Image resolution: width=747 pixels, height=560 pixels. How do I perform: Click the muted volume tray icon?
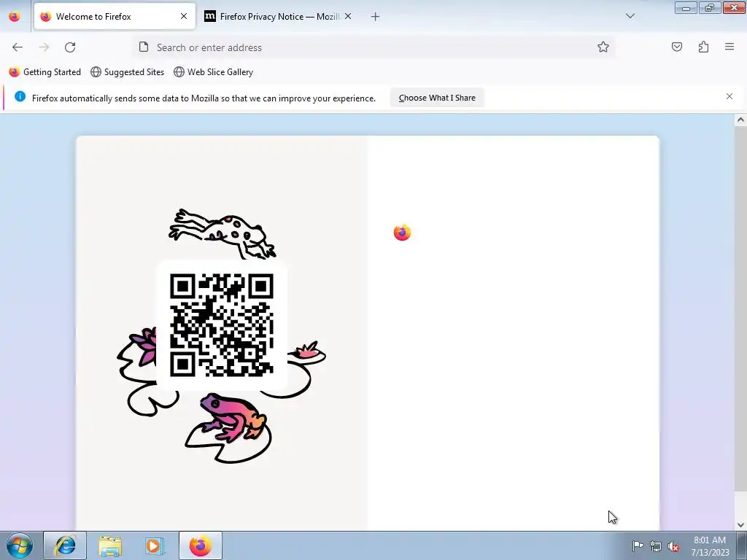point(673,546)
